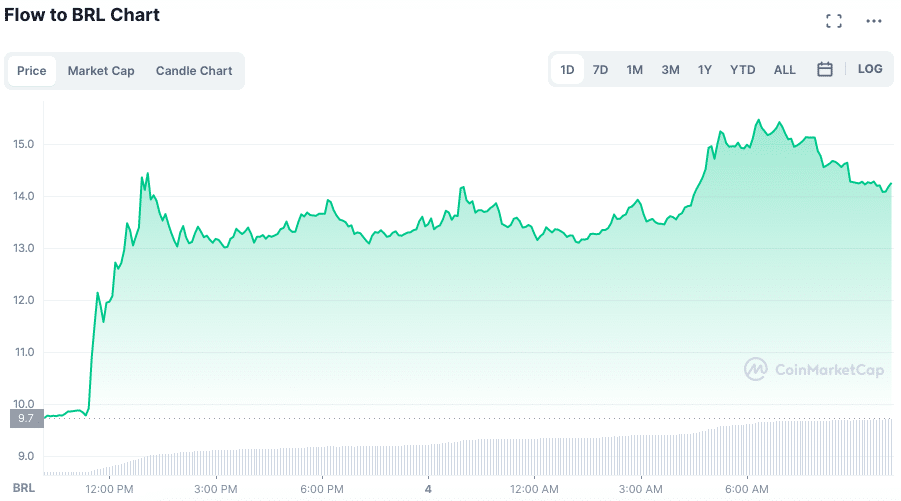The height and width of the screenshot is (501, 901).
Task: Click the CoinMarketCap watermark logo
Action: (x=814, y=370)
